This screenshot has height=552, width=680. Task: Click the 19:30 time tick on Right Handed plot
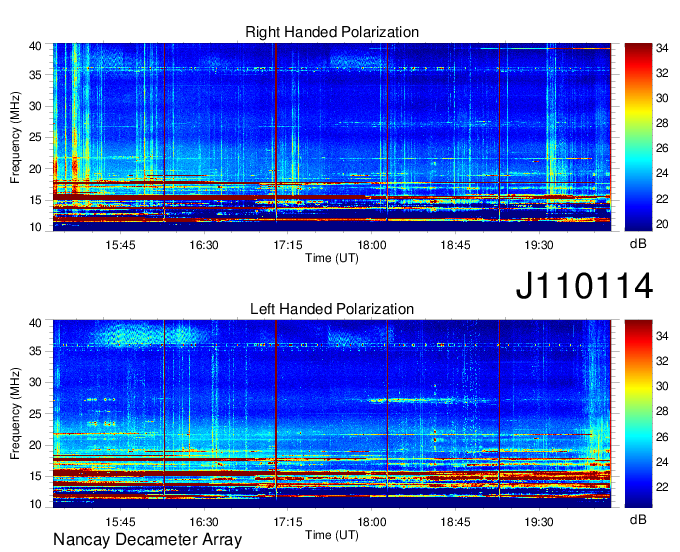click(539, 245)
